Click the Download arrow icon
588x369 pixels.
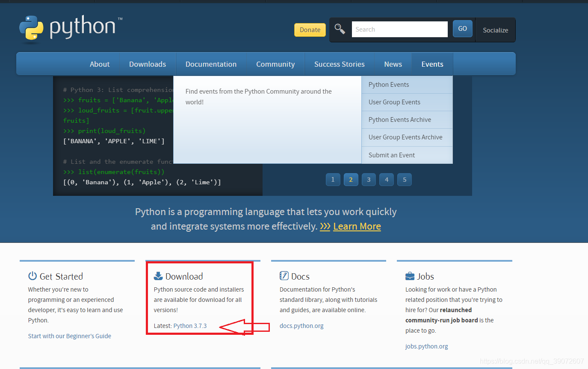[158, 276]
